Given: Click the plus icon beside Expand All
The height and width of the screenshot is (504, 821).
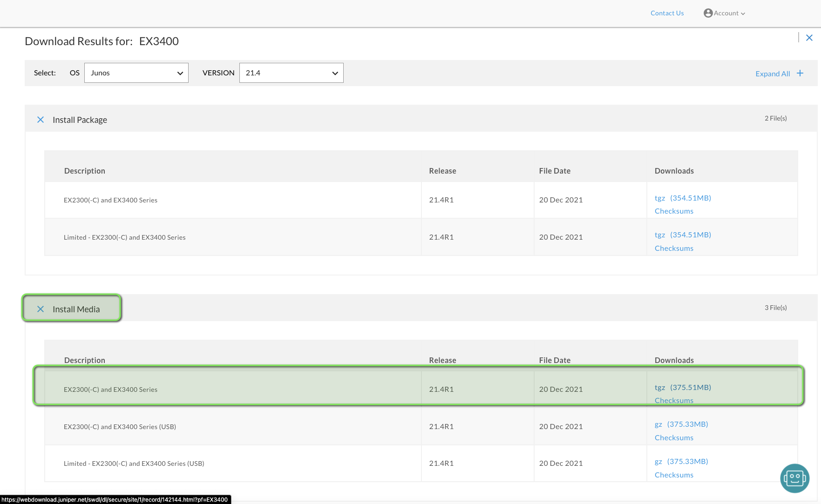Looking at the screenshot, I should pyautogui.click(x=800, y=73).
